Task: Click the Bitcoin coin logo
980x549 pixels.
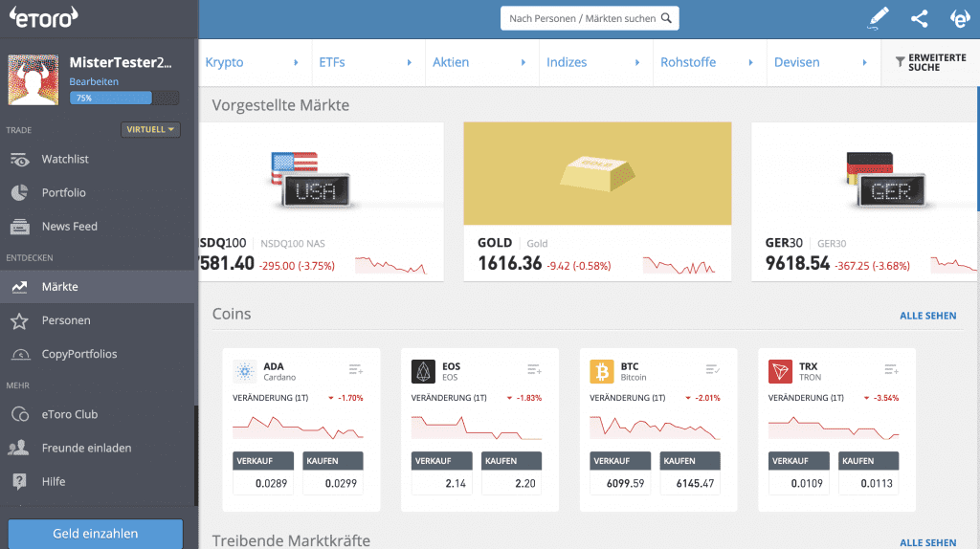Action: pyautogui.click(x=602, y=371)
